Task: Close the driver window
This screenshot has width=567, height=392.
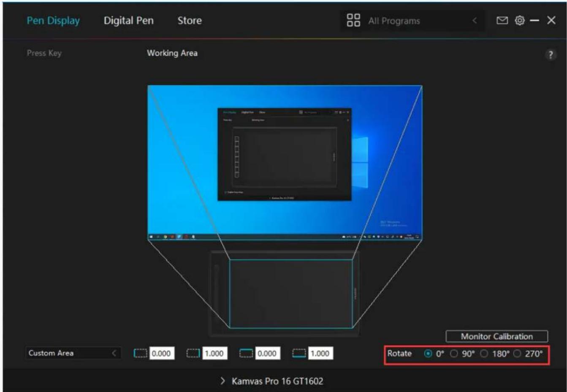Action: (x=551, y=20)
